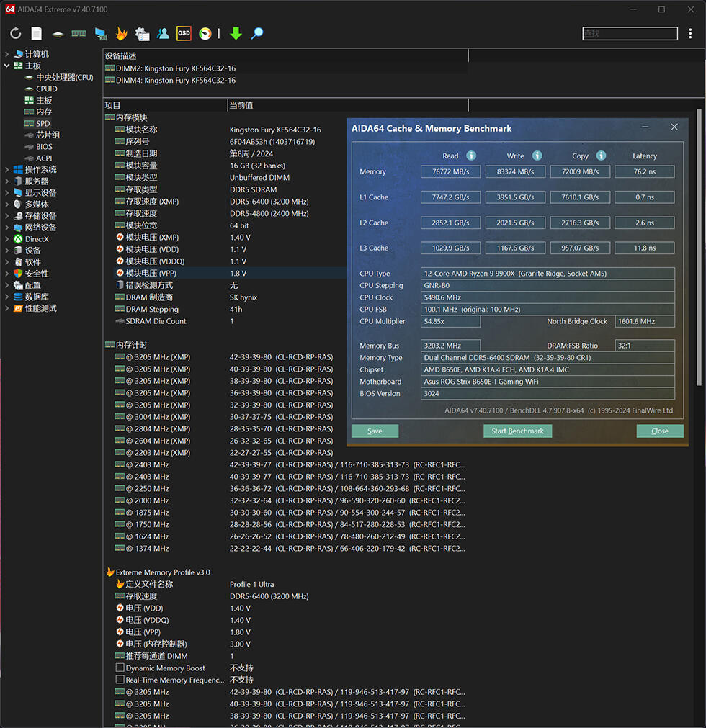Expand the 网络设备 tree node arrow
This screenshot has width=706, height=728.
[7, 228]
